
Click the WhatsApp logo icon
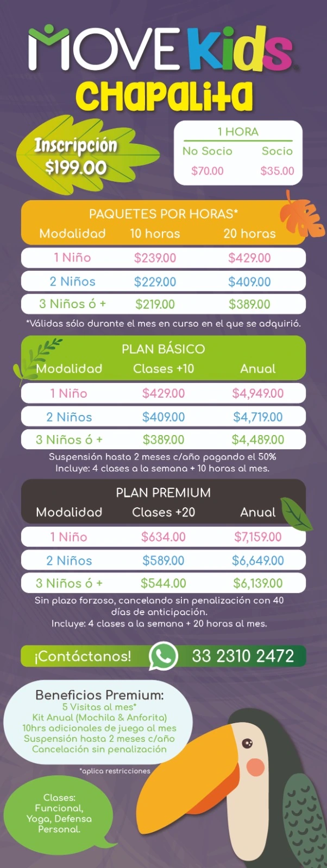coord(163,655)
